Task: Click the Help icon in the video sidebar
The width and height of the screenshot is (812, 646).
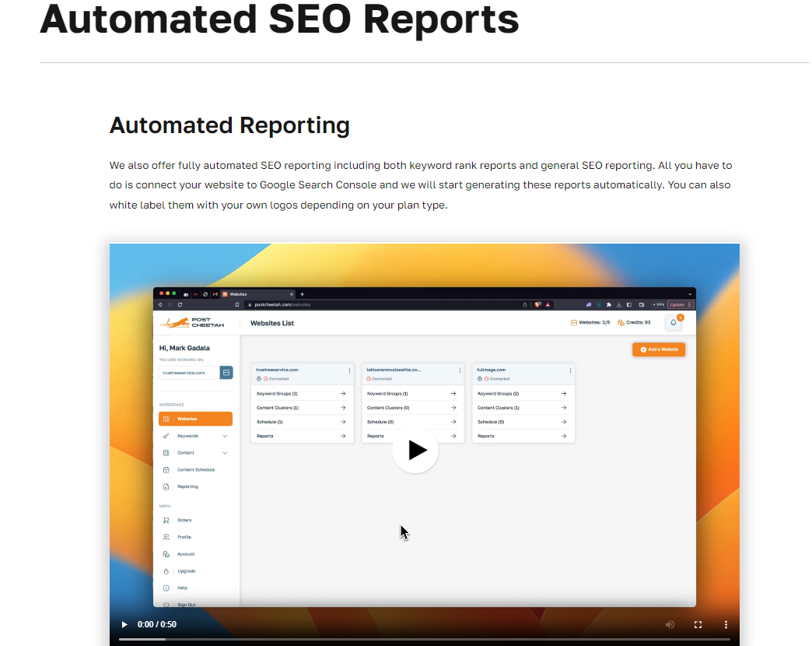Action: 166,588
